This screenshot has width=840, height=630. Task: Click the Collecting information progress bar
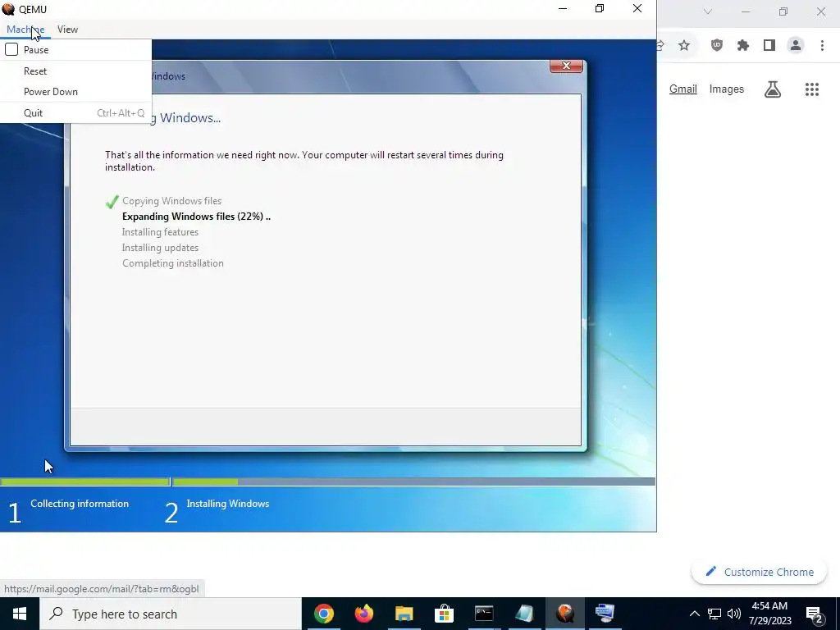(x=85, y=482)
